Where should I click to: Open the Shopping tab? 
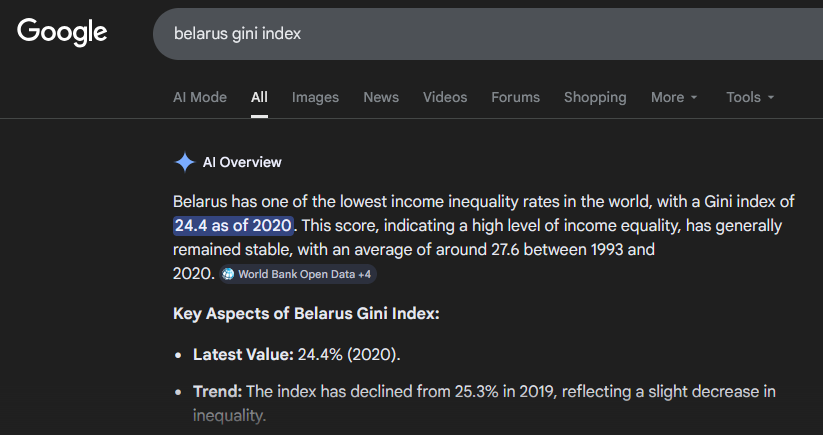tap(595, 97)
